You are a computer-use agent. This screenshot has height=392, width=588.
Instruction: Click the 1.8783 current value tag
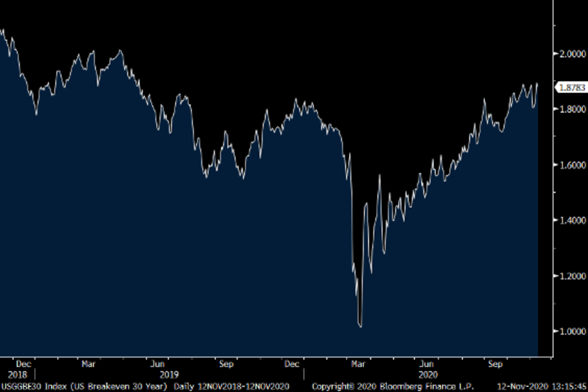[572, 87]
